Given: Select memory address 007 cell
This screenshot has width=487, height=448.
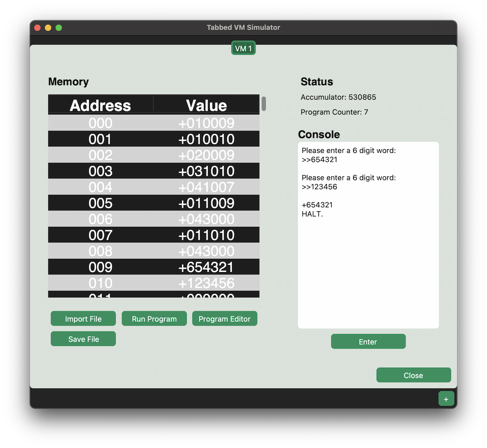Looking at the screenshot, I should coord(101,235).
